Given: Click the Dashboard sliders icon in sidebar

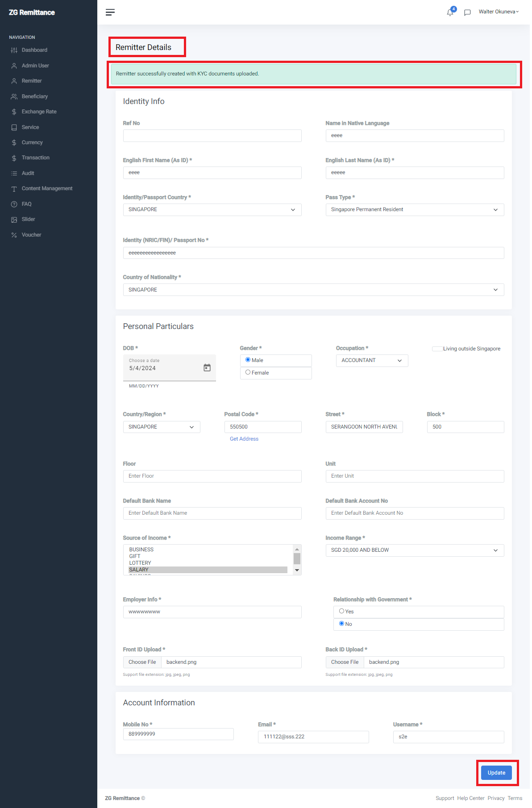Looking at the screenshot, I should click(x=14, y=50).
